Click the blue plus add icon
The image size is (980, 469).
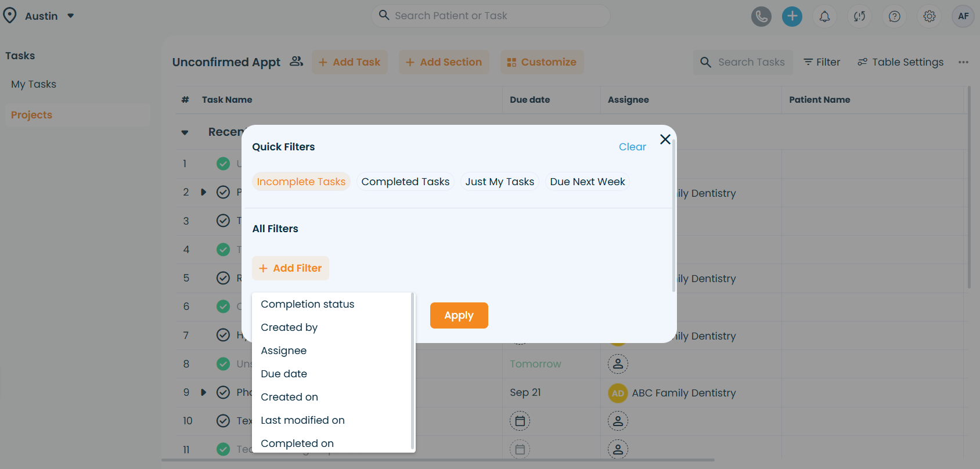tap(792, 16)
